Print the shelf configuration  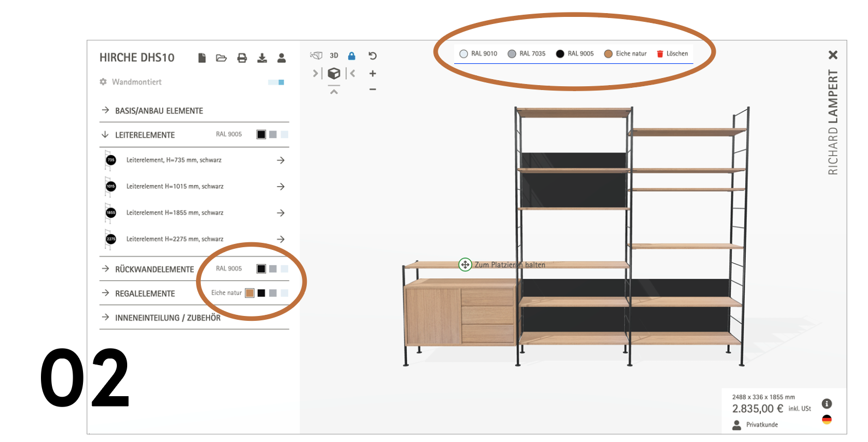(242, 58)
